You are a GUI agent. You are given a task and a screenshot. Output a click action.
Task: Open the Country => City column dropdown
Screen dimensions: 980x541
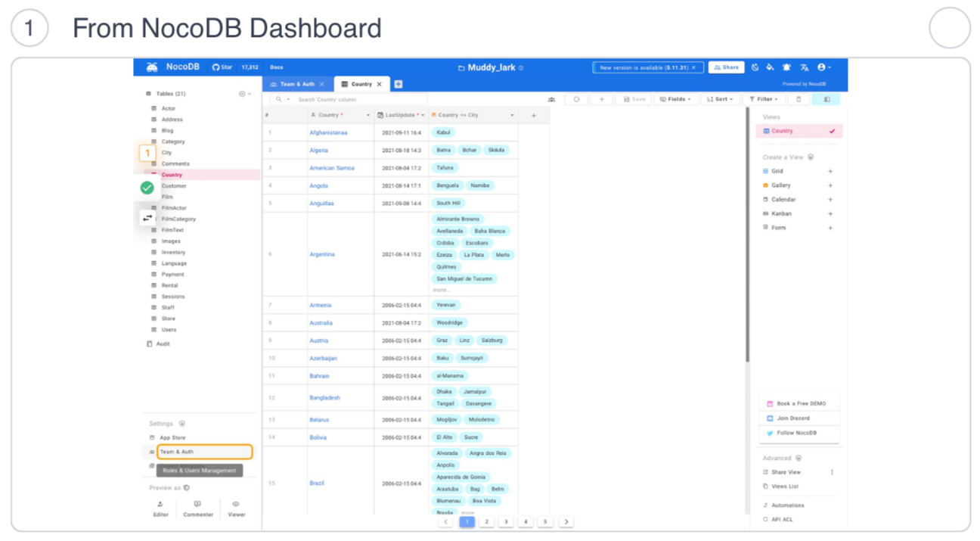(x=512, y=115)
